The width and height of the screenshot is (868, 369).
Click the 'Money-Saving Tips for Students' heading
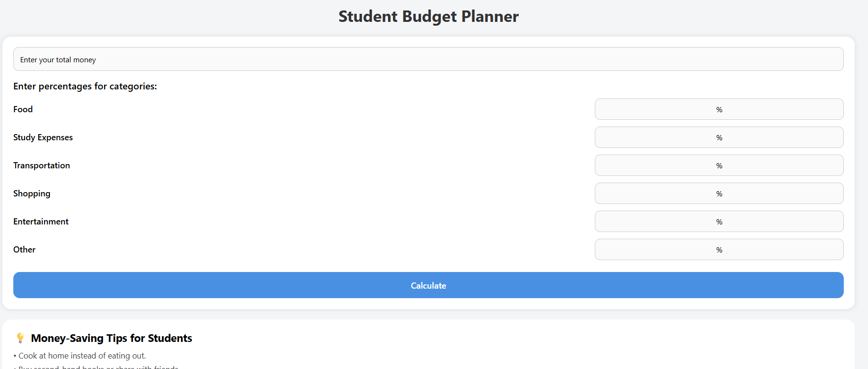(111, 338)
